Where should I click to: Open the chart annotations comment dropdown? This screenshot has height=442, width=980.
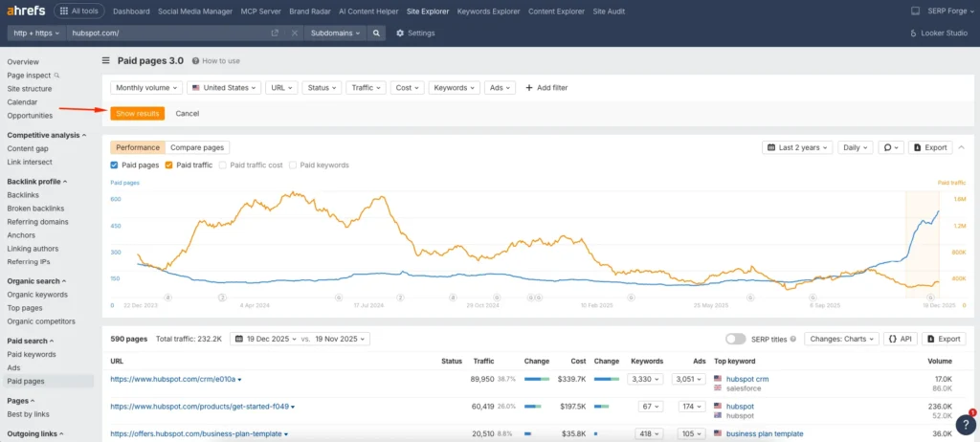point(891,147)
